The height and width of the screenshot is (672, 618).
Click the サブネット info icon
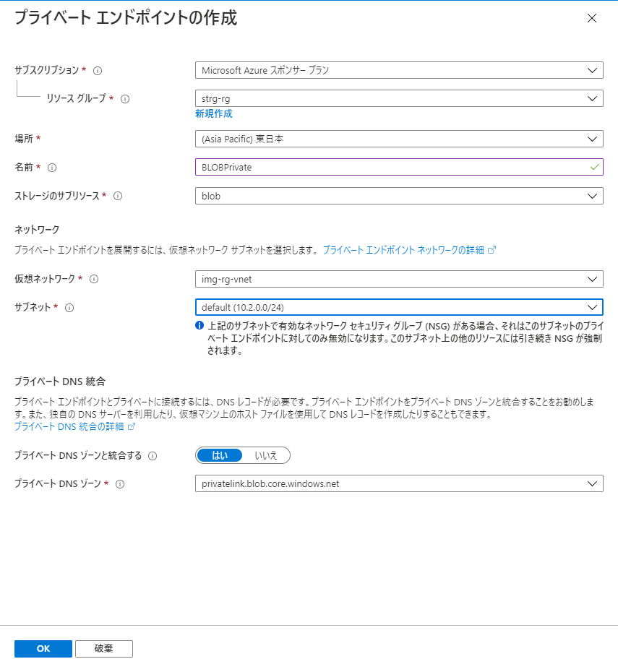69,306
